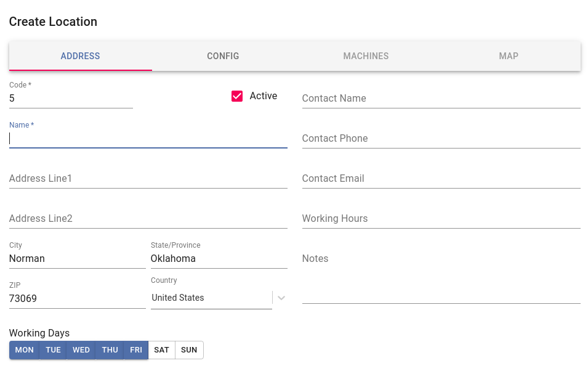588x371 pixels.
Task: Click into the City field showing Norman
Action: pyautogui.click(x=77, y=258)
